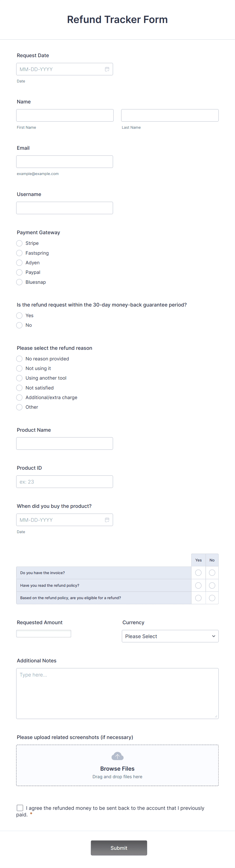Image resolution: width=235 pixels, height=868 pixels.
Task: Mark 'Yes' for the invoice question
Action: coord(198,573)
